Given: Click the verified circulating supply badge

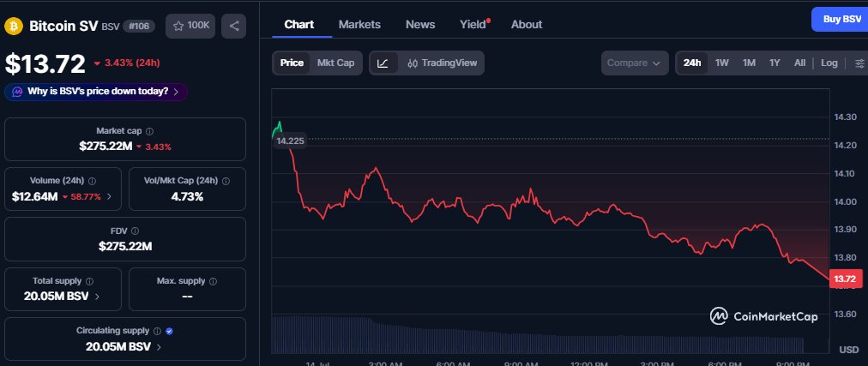Looking at the screenshot, I should [170, 331].
